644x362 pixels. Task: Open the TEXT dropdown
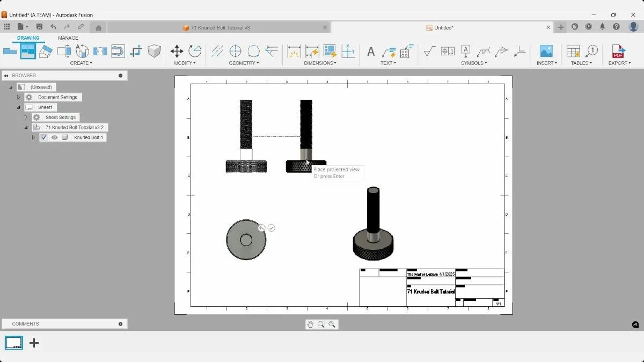pyautogui.click(x=389, y=63)
